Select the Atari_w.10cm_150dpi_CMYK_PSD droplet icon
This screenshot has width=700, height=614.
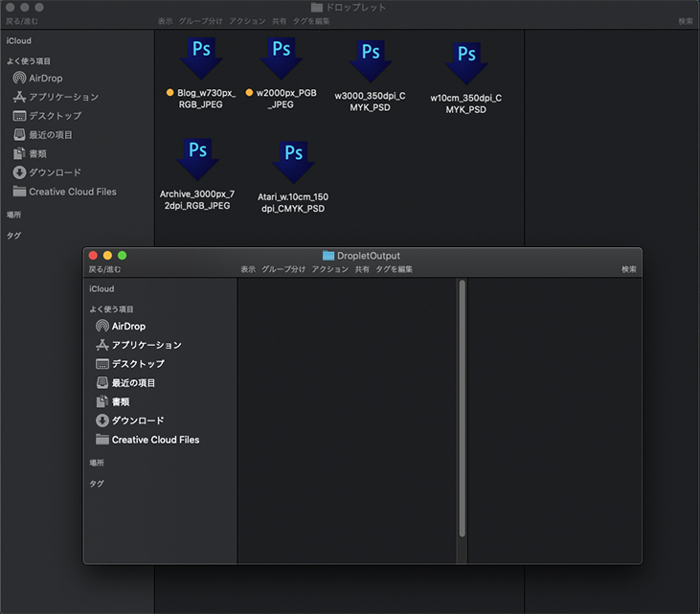coord(294,162)
